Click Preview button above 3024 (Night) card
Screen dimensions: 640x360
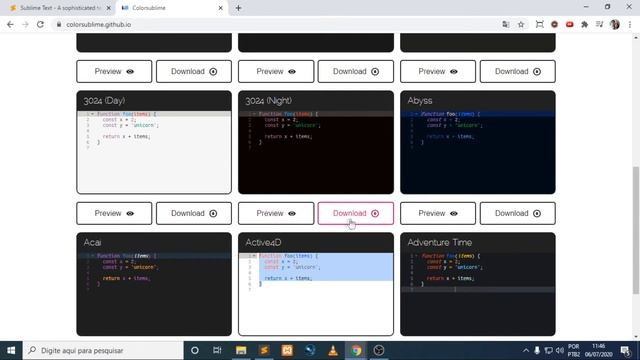276,71
